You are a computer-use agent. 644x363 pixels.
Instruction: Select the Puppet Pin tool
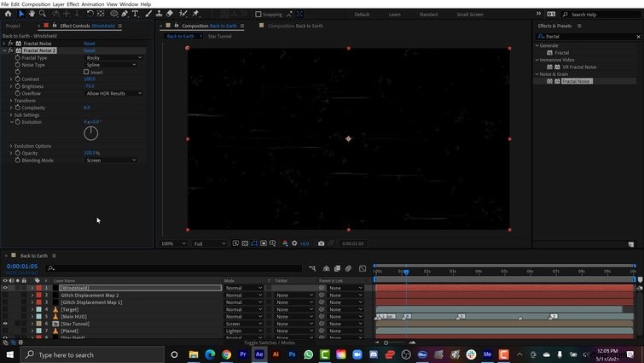(x=195, y=14)
